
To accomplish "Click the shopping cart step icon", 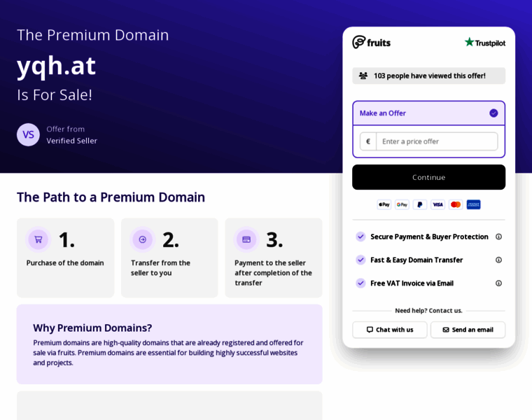I will (38, 239).
